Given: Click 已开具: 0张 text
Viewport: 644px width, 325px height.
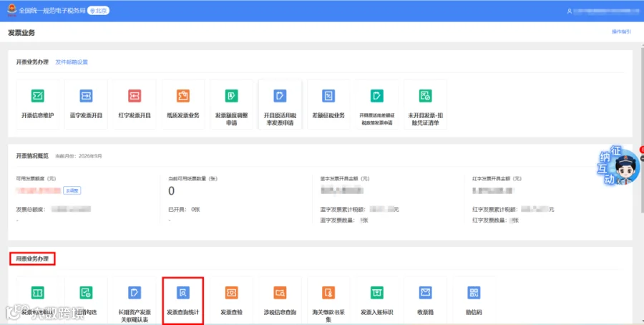Looking at the screenshot, I should (184, 210).
